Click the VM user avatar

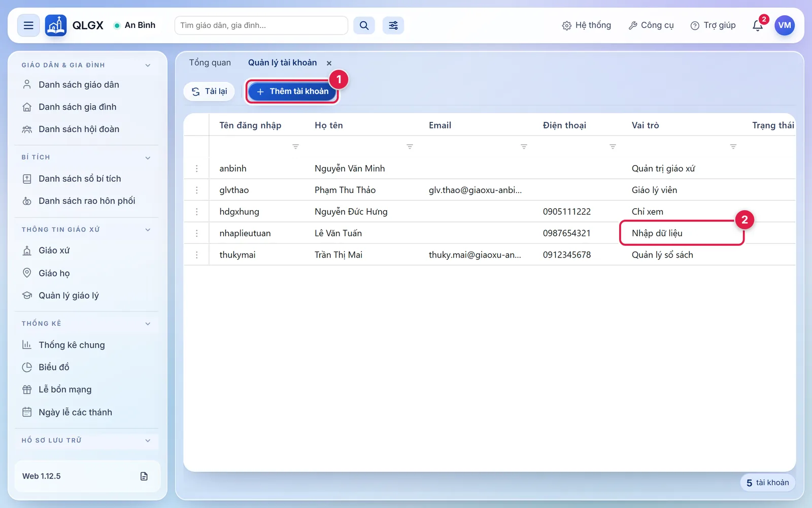click(785, 25)
